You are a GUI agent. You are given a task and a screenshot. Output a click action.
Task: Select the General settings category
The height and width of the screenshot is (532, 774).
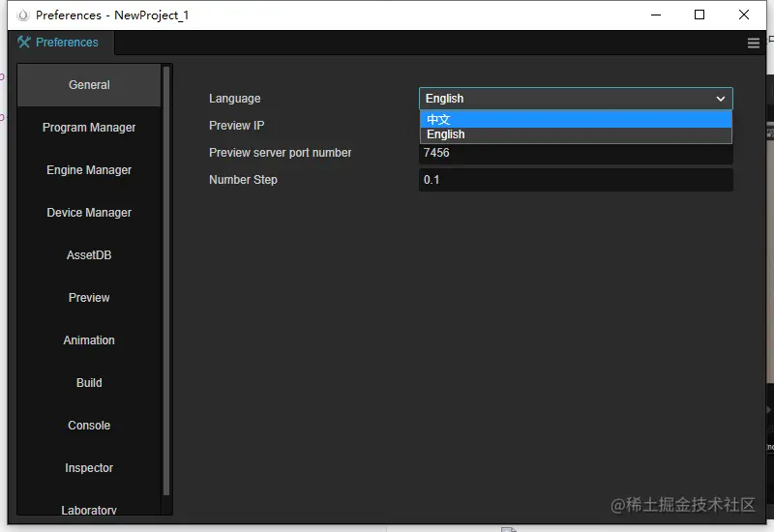click(x=89, y=85)
